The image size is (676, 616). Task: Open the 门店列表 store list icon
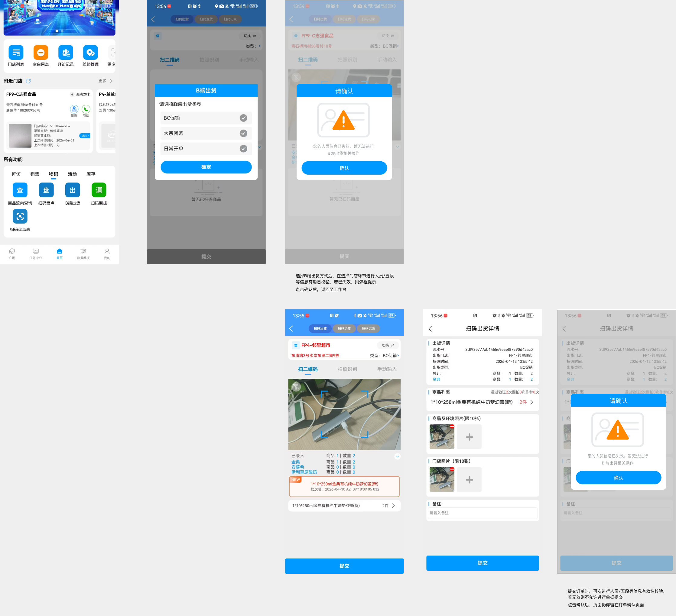point(16,53)
